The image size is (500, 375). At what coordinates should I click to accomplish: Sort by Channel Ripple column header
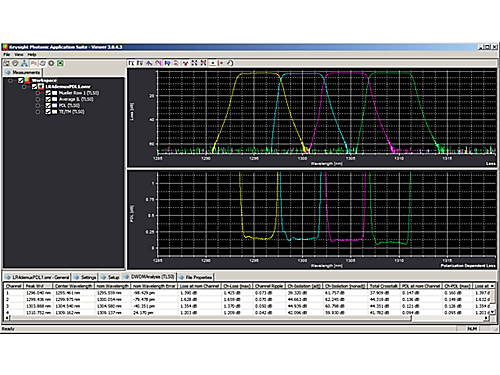pyautogui.click(x=269, y=286)
